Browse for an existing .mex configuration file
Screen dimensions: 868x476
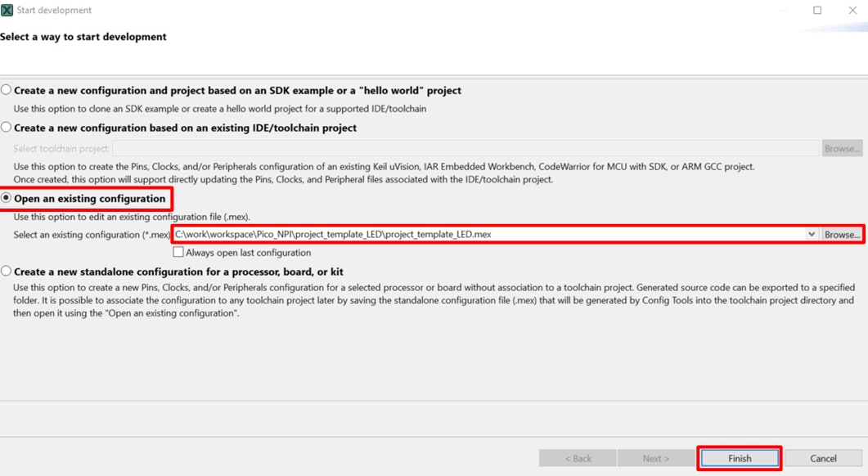(x=842, y=235)
